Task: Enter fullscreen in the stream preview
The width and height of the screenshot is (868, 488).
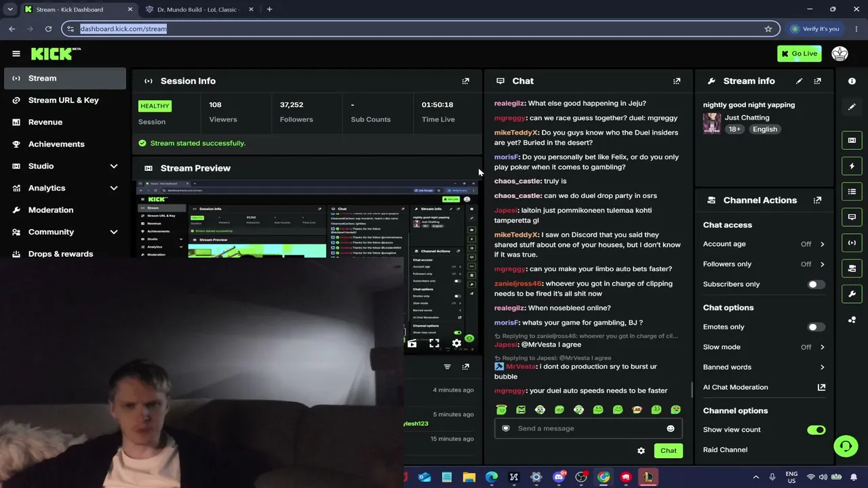Action: 434,344
